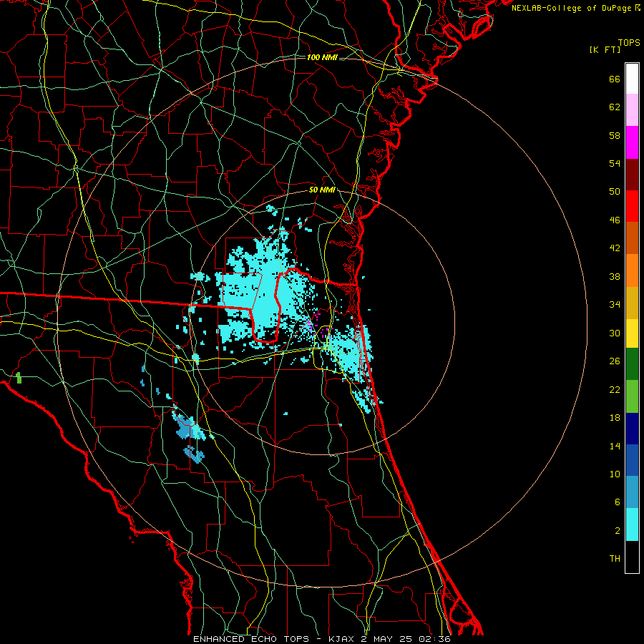Click the legend value "58"
The height and width of the screenshot is (644, 644).
tap(615, 135)
